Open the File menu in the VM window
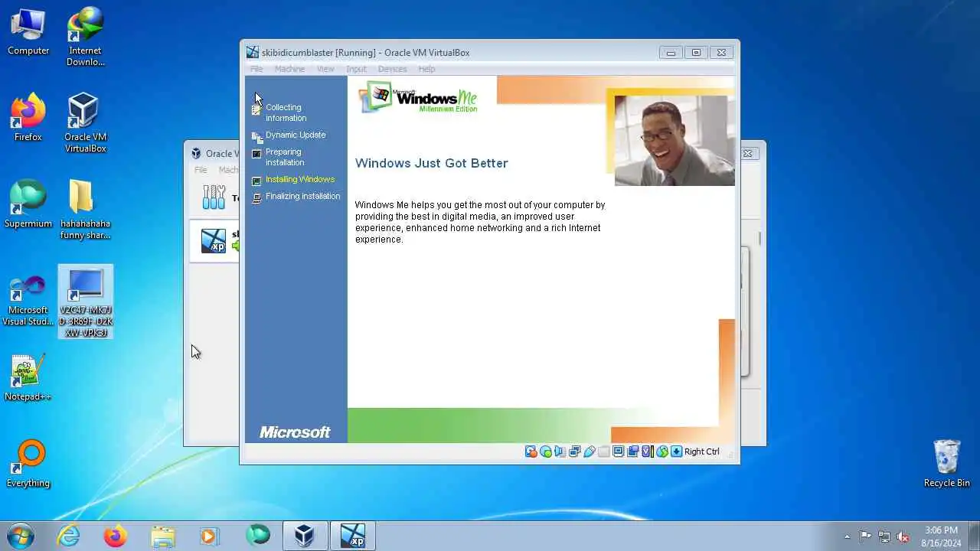The image size is (980, 551). 256,69
